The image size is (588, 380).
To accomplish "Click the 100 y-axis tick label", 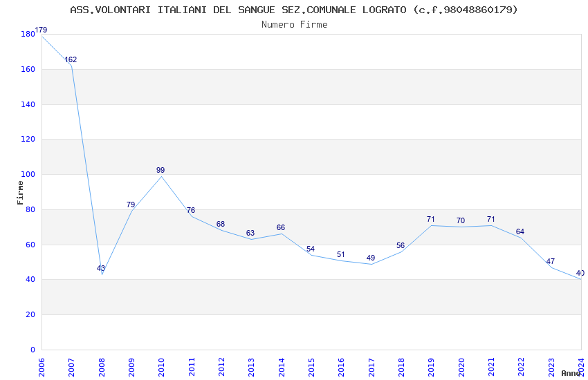I will 28,175.
